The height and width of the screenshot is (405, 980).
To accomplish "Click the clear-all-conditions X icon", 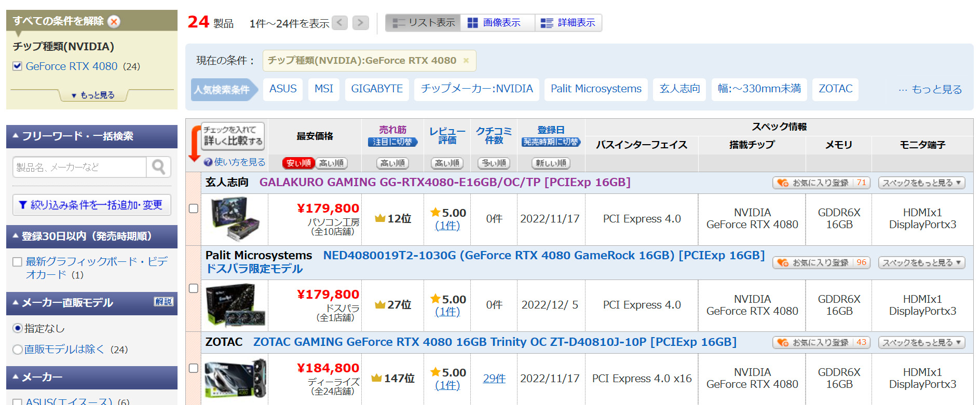I will pyautogui.click(x=114, y=21).
